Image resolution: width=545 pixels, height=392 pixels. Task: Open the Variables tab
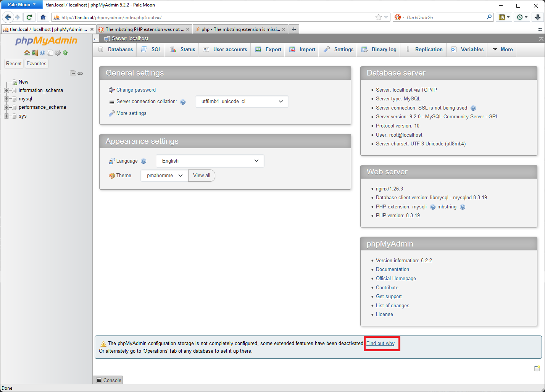click(x=467, y=50)
